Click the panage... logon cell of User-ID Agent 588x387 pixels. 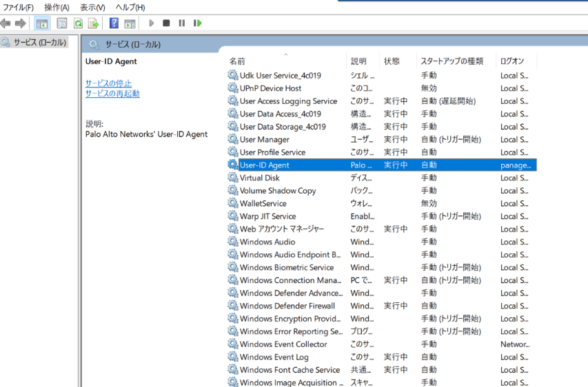coord(516,165)
